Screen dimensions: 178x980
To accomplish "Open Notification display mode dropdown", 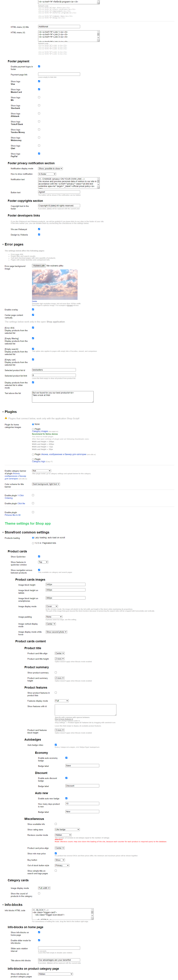I will 50,168.
